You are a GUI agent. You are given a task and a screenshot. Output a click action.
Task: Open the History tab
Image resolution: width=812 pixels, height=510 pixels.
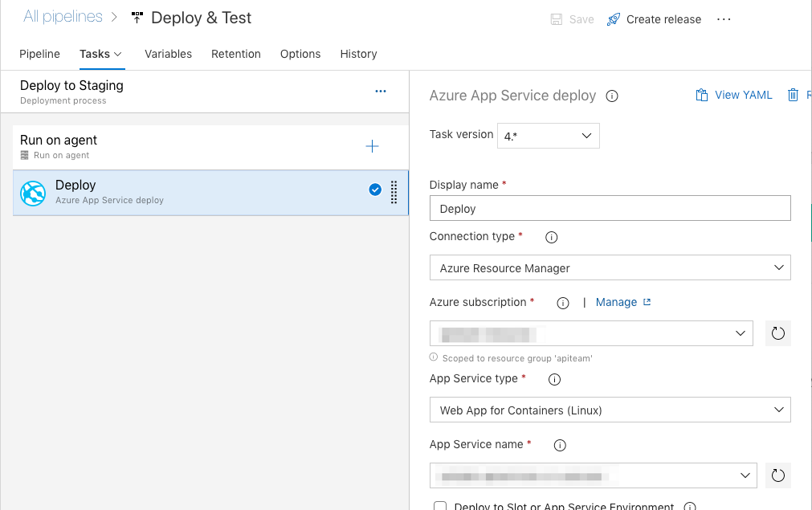[x=358, y=54]
